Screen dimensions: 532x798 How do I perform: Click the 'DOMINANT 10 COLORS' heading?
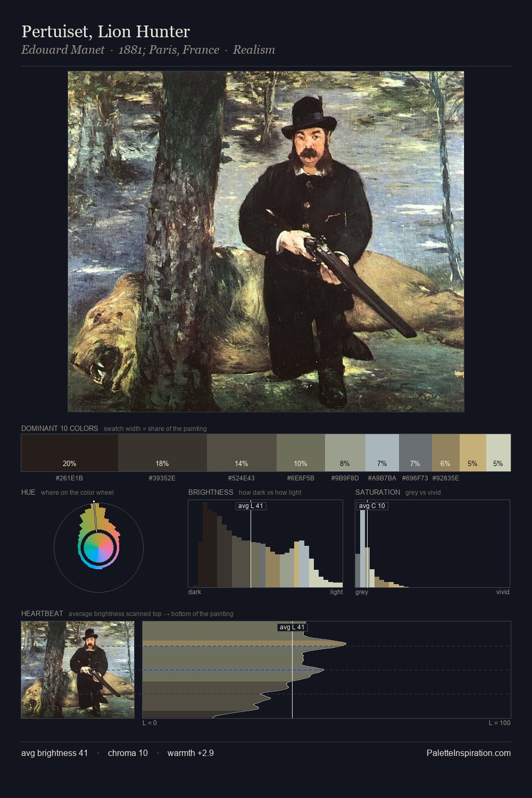[x=60, y=428]
